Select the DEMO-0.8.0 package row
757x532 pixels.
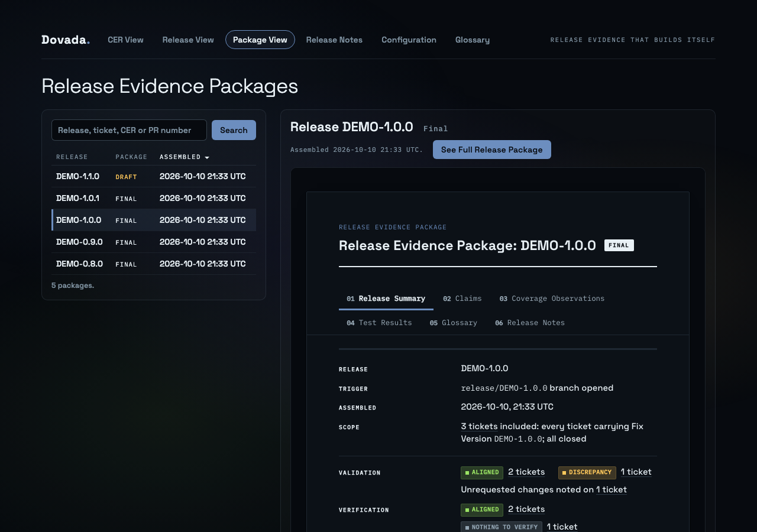(x=154, y=264)
